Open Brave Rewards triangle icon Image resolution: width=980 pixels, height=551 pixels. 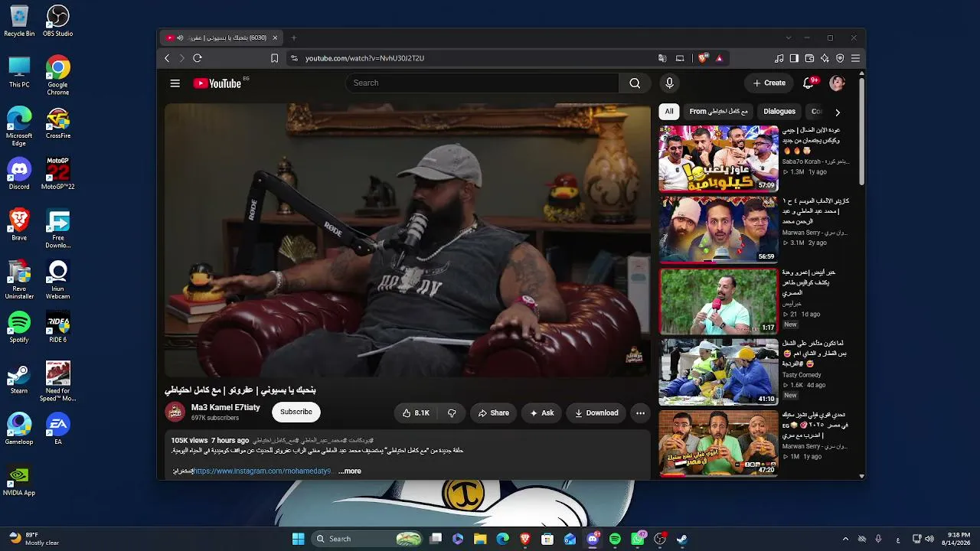point(719,58)
